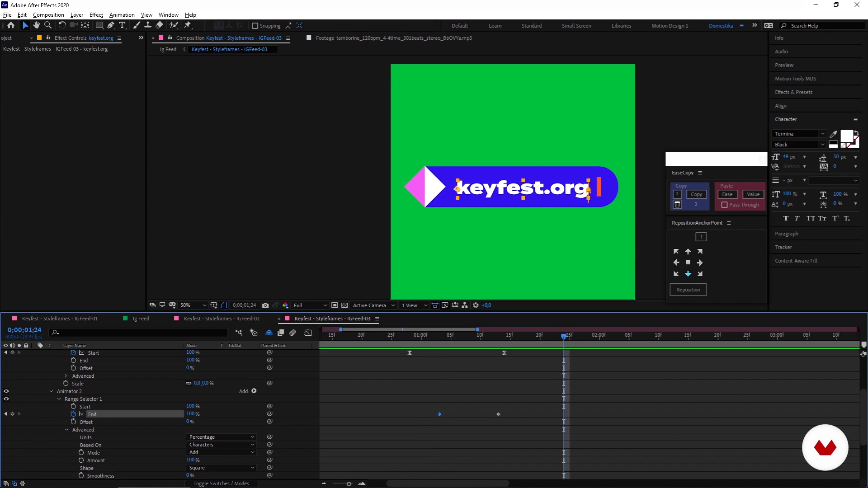
Task: Select the Puppet Pin tool
Action: point(188,25)
